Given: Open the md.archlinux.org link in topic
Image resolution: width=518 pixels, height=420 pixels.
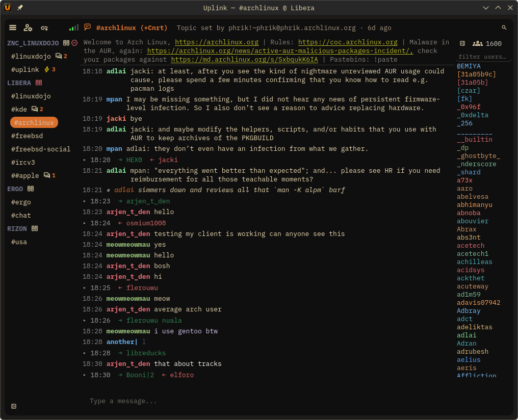Looking at the screenshot, I should [x=244, y=60].
